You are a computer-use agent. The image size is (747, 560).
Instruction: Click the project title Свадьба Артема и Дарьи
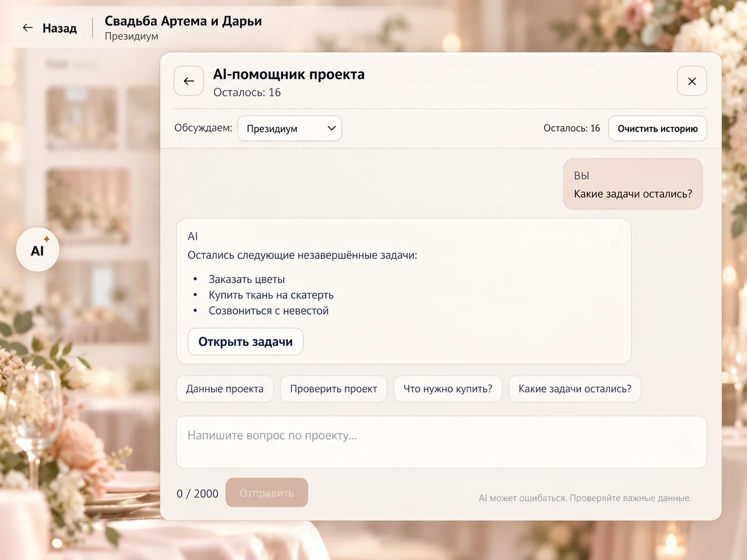183,21
